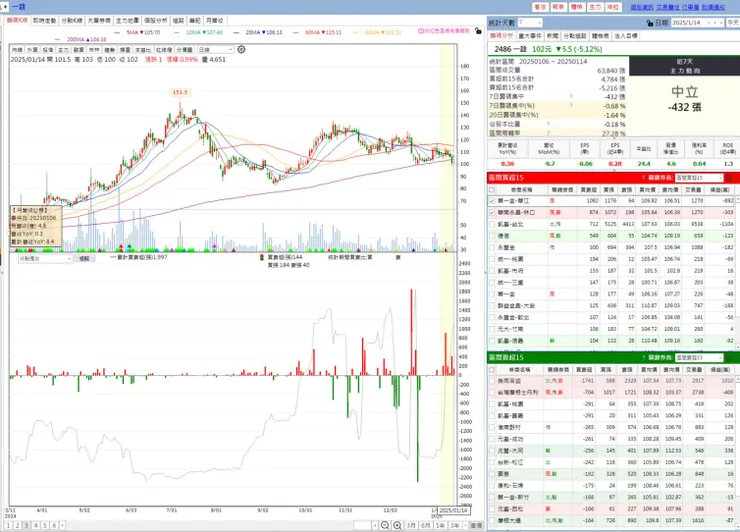Viewport: 740px width, 532px height.
Task: Click the red 看法 button in the title bar
Action: click(539, 7)
